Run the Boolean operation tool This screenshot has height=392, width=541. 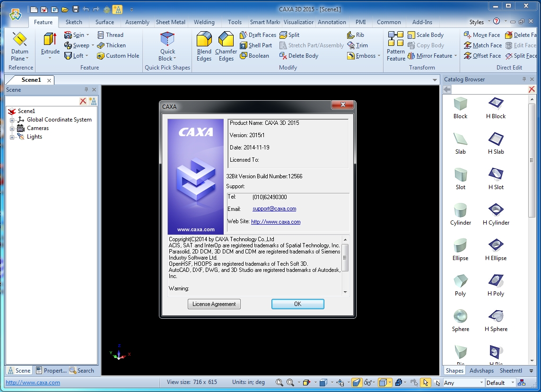(254, 55)
